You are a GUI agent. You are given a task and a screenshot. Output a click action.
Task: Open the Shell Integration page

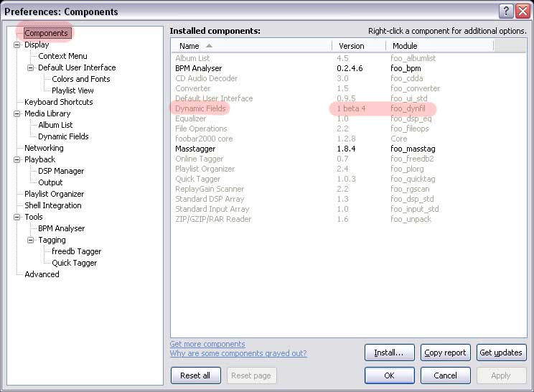click(x=53, y=205)
